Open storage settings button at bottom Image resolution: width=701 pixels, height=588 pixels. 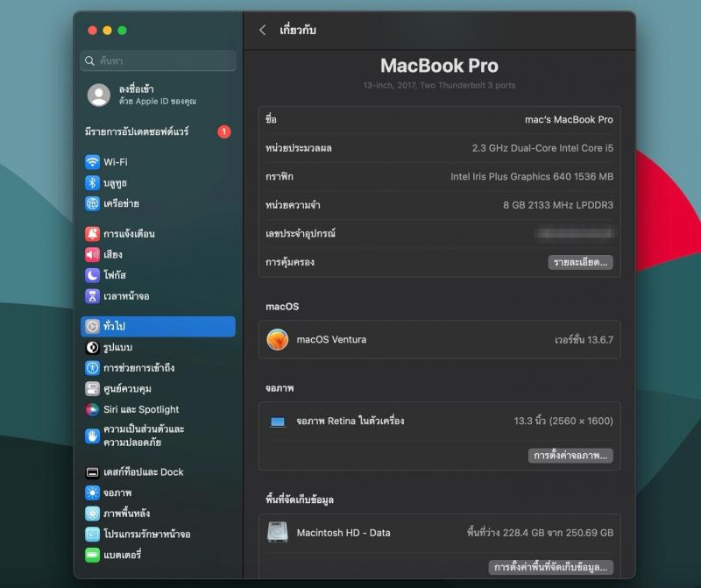[x=550, y=567]
